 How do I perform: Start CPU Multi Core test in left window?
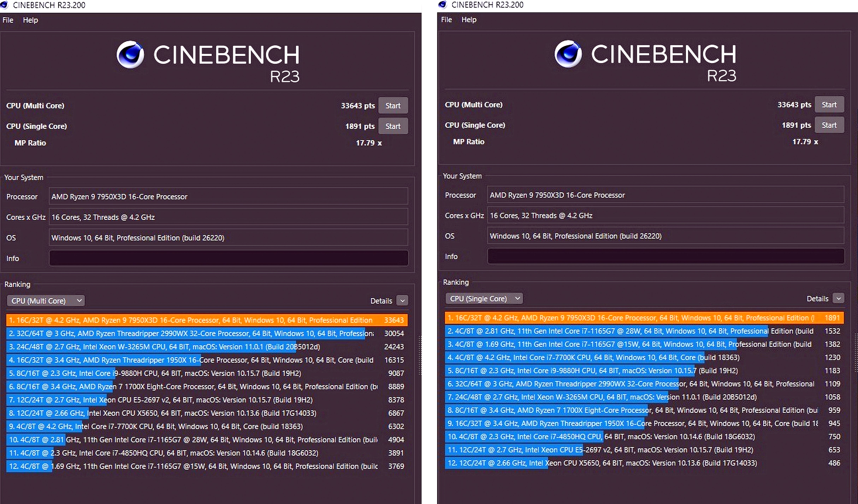[393, 106]
